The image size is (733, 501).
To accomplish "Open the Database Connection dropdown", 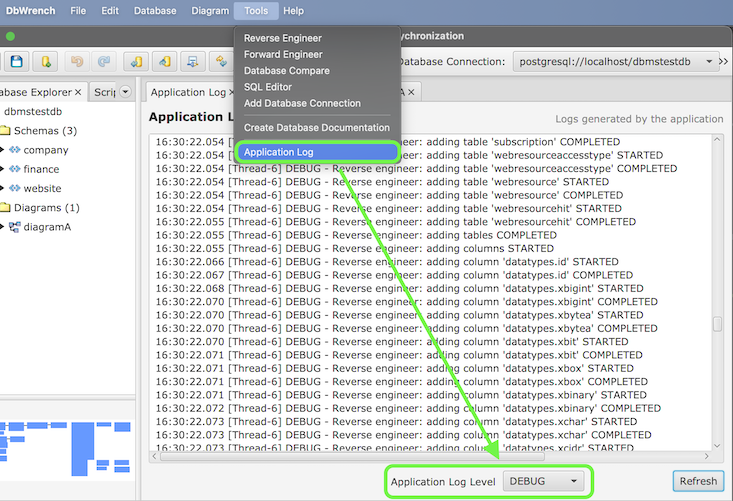I will pyautogui.click(x=616, y=61).
